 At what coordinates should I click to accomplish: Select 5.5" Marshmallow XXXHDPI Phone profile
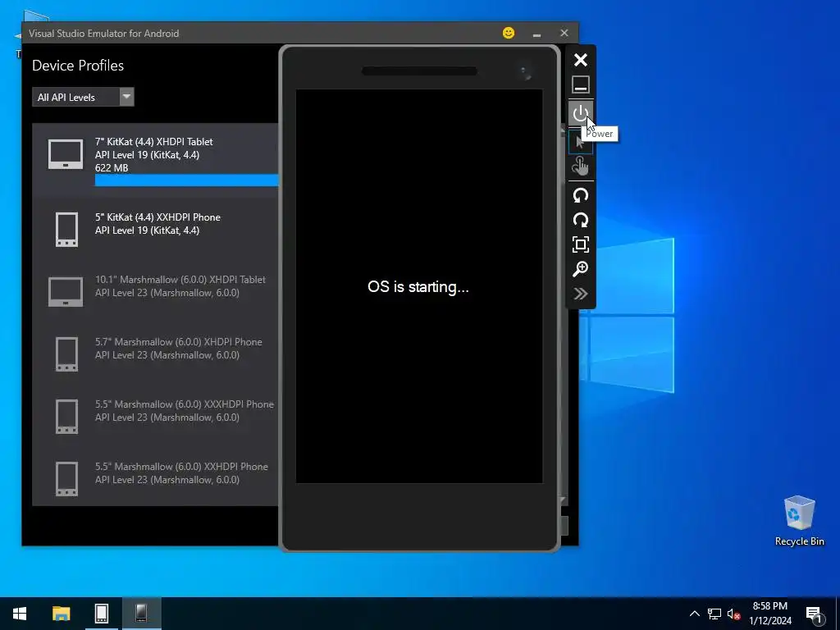click(x=155, y=416)
